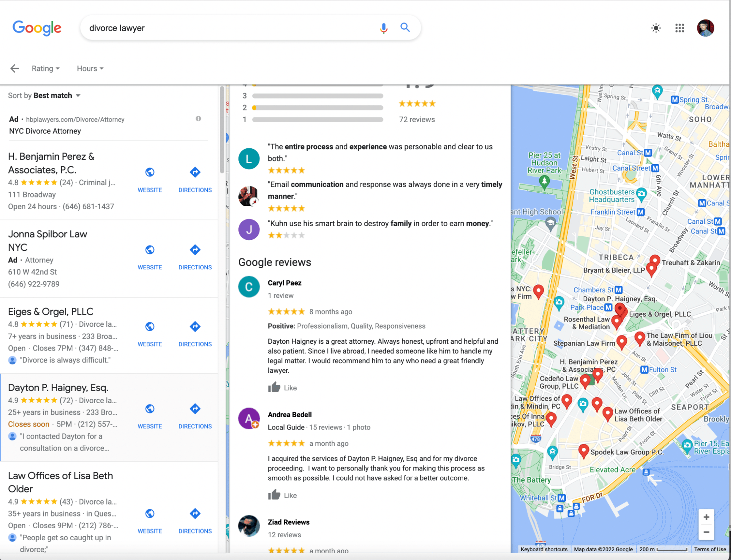Open reviewer Caryl Paez's profile name
This screenshot has height=560, width=731.
tap(285, 283)
